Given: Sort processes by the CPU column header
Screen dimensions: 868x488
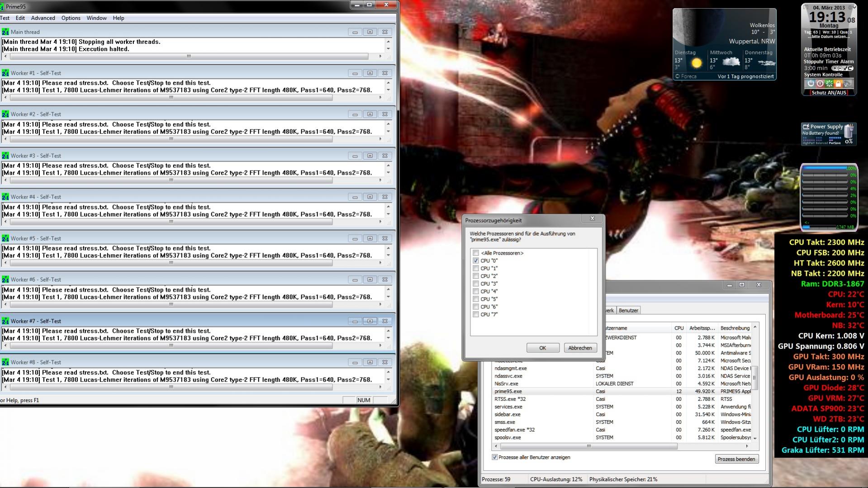Looking at the screenshot, I should (678, 328).
